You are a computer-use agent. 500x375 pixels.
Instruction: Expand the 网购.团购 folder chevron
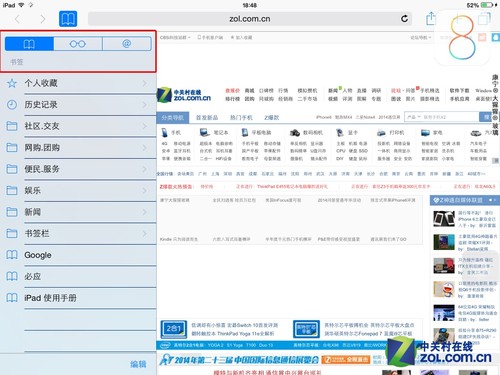pos(145,147)
